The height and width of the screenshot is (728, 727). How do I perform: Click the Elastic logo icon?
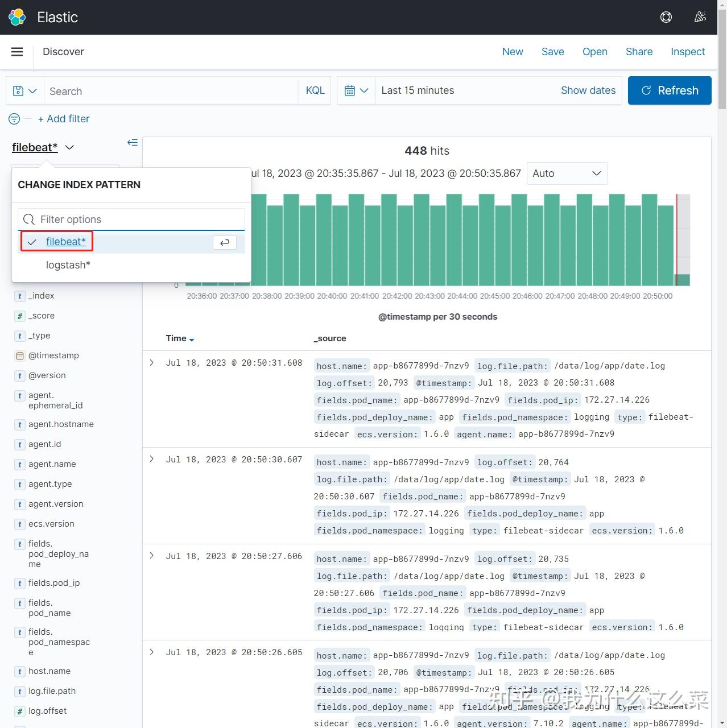17,17
